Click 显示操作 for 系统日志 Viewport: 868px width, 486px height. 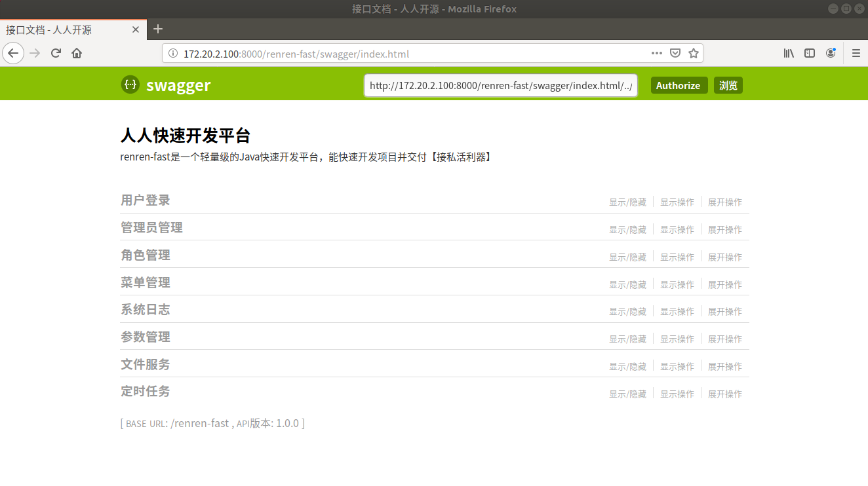(677, 312)
